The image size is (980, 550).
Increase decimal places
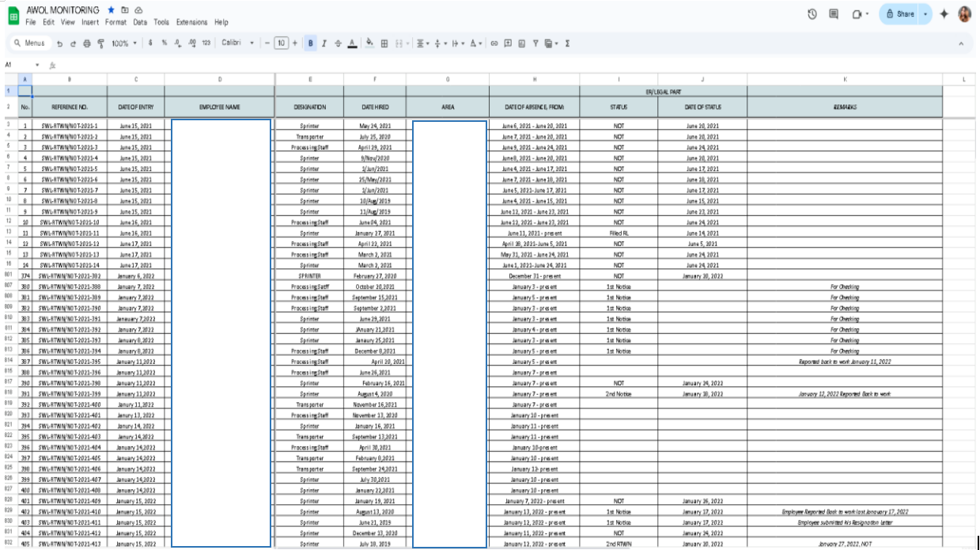192,44
